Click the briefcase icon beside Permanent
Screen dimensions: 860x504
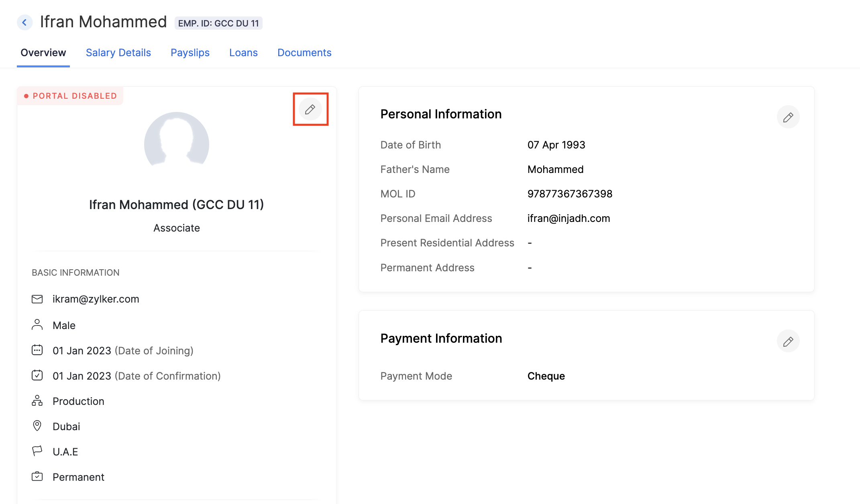37,476
